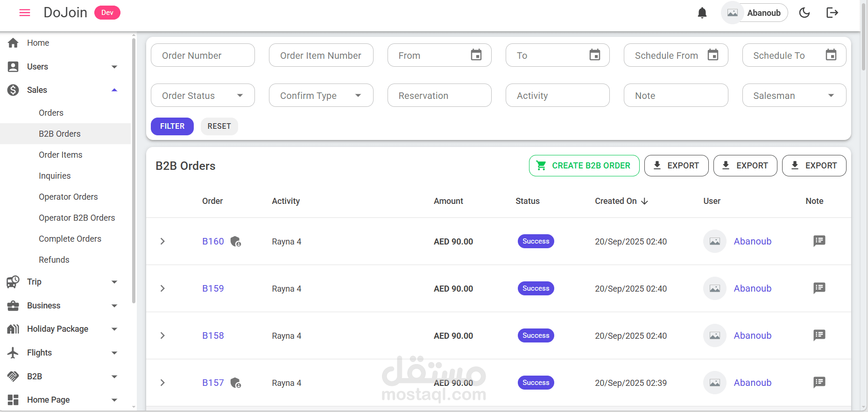Expand the B158 order row
The height and width of the screenshot is (412, 868).
pos(162,335)
